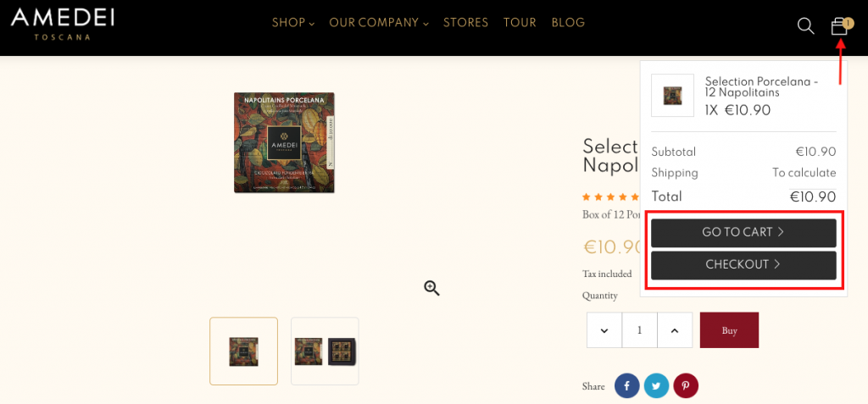Click the star rating row
This screenshot has height=404, width=868.
coord(610,196)
